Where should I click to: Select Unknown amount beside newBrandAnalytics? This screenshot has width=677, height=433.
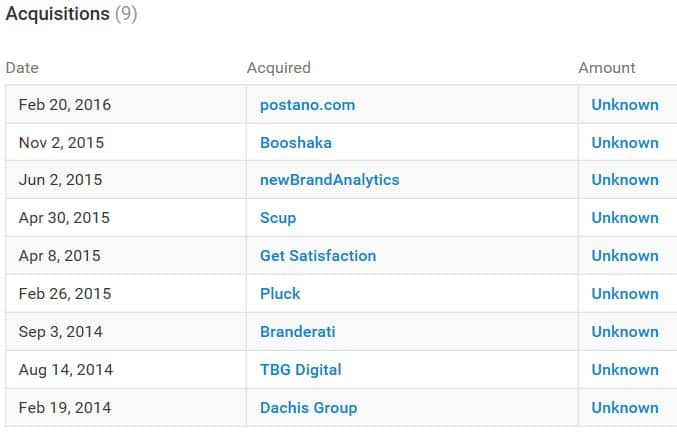click(624, 180)
